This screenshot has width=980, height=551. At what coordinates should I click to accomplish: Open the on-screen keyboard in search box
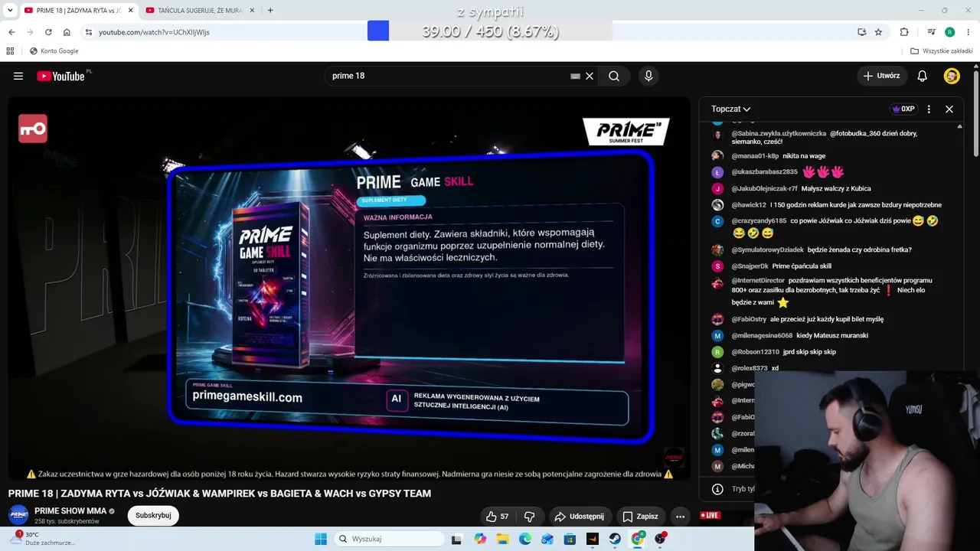[575, 76]
